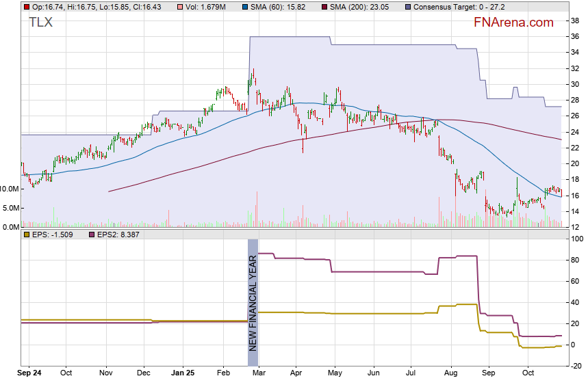This screenshot has width=588, height=387.
Task: Select the Aug label on the time axis
Action: (451, 373)
